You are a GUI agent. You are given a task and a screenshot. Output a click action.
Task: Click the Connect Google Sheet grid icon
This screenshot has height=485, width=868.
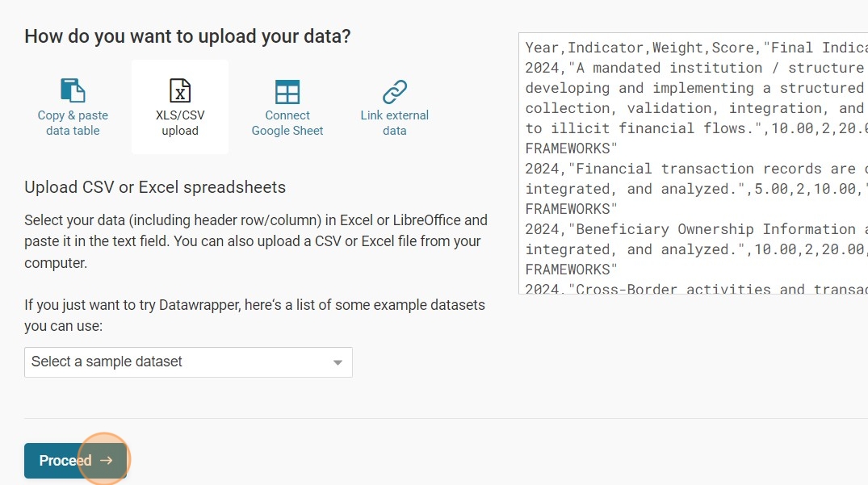287,91
